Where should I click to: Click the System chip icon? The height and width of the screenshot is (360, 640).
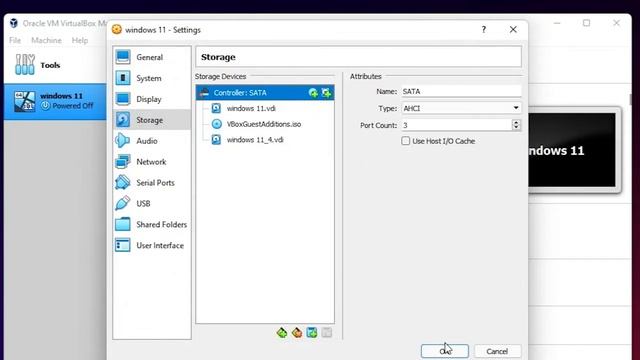click(x=123, y=78)
